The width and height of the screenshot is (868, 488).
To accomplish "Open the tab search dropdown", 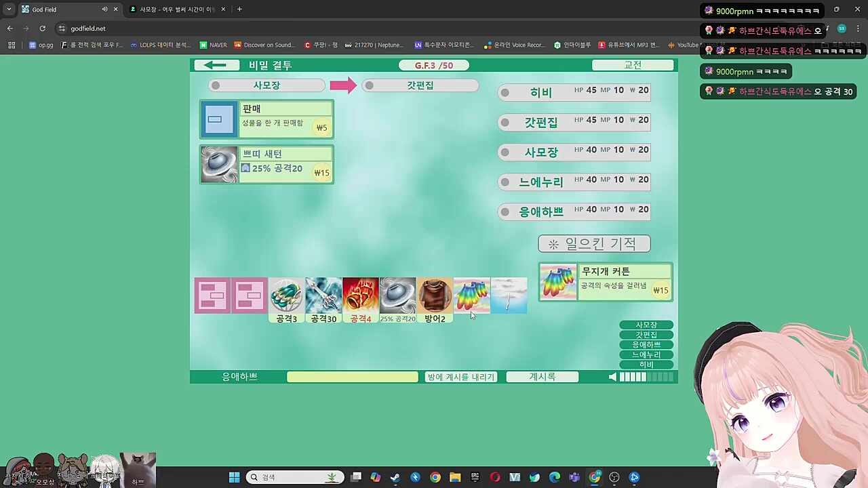I will point(8,9).
